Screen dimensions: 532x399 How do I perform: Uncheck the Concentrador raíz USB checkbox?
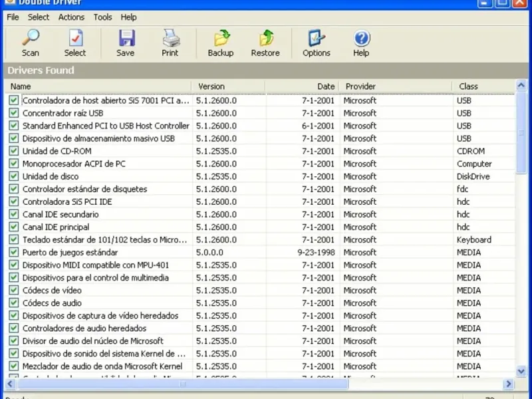(x=14, y=113)
